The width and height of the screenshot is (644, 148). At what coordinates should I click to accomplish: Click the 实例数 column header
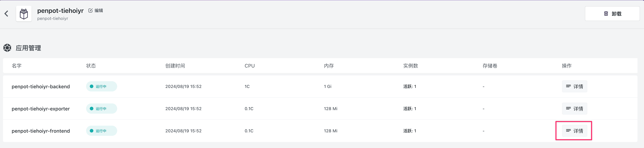(x=410, y=66)
